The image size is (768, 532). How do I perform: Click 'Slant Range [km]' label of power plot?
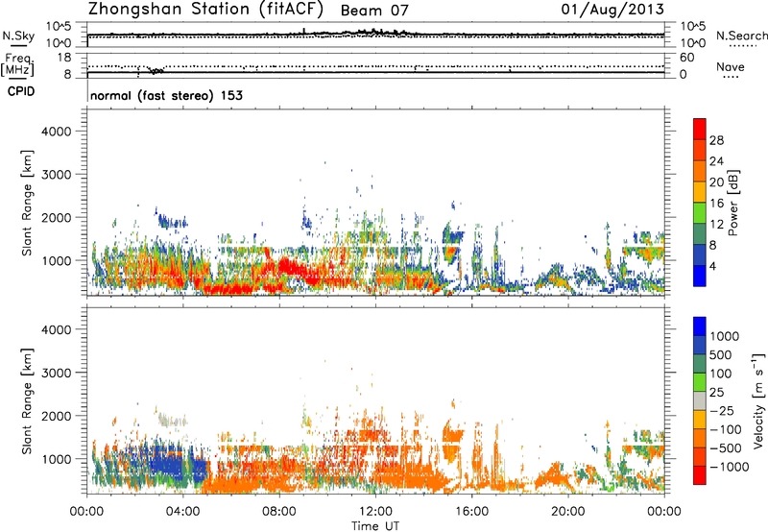point(27,203)
